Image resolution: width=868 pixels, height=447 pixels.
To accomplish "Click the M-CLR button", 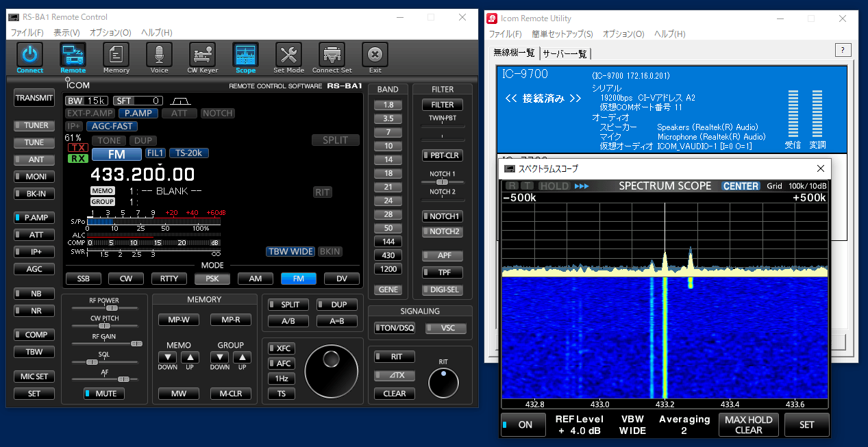I will click(231, 394).
